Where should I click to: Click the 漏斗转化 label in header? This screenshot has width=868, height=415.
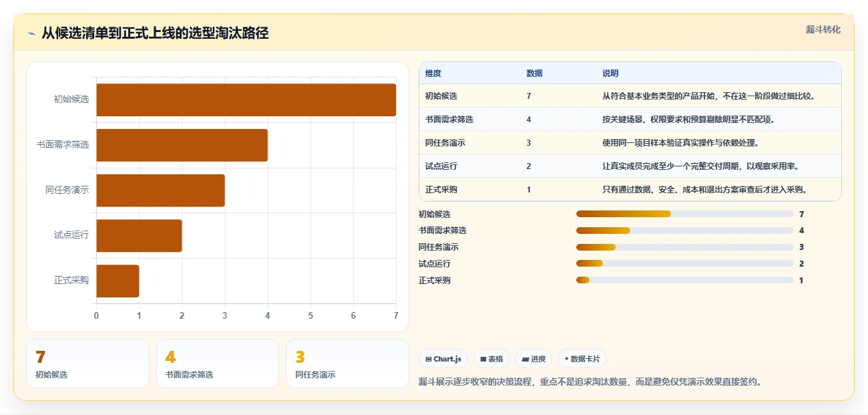(x=823, y=29)
